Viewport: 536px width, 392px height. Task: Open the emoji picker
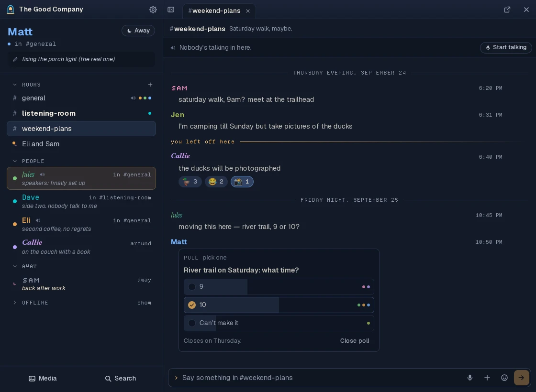point(504,378)
